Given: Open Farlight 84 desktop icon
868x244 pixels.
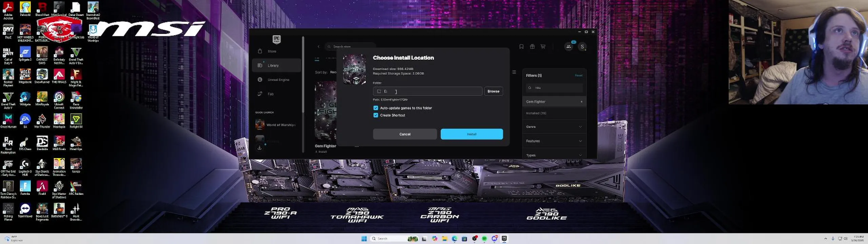Looking at the screenshot, I should click(76, 121).
